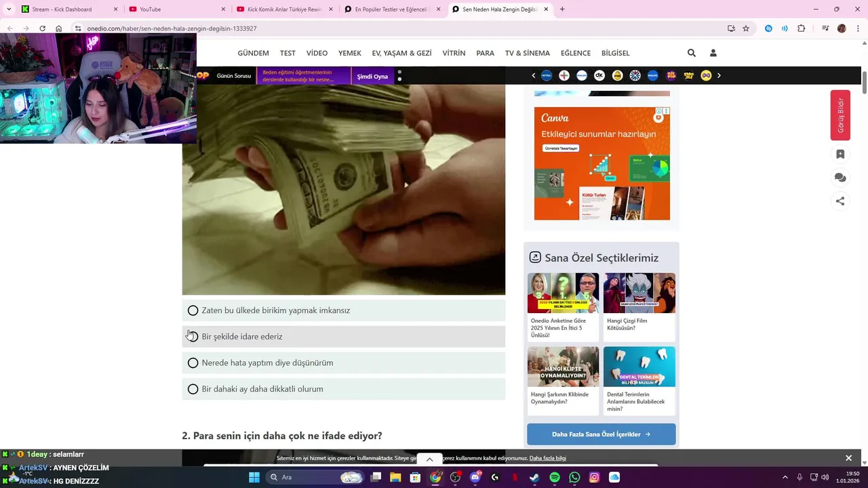Viewport: 868px width, 488px height.
Task: Share article using the share sidebar icon
Action: (x=840, y=201)
